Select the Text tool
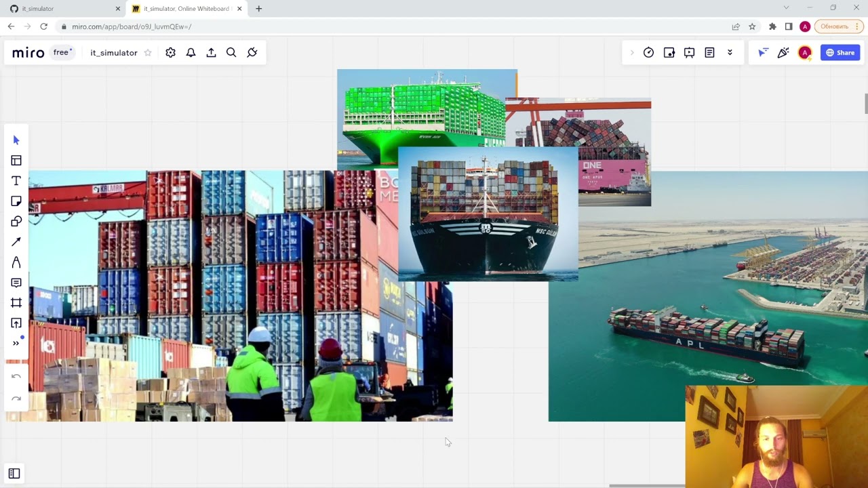The height and width of the screenshot is (488, 868). [x=16, y=181]
